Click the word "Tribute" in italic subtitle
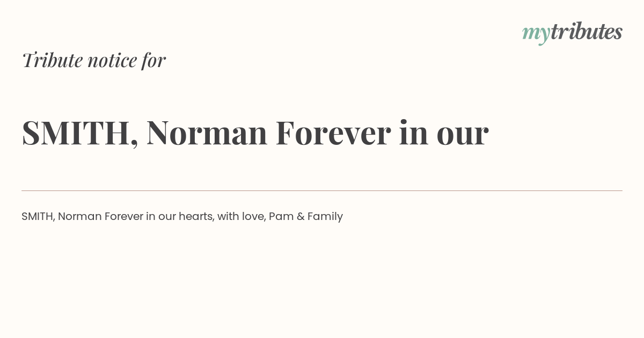The width and height of the screenshot is (644, 338). (53, 60)
